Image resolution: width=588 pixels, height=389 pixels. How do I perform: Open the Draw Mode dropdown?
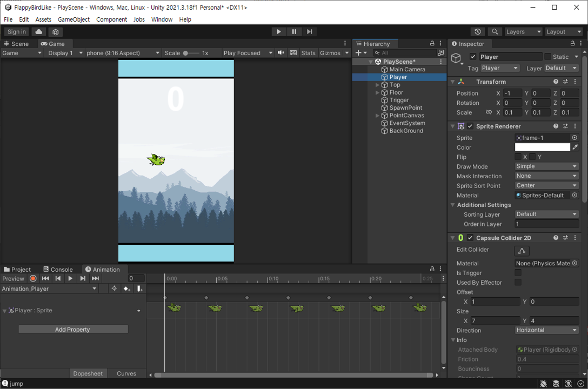[547, 166]
